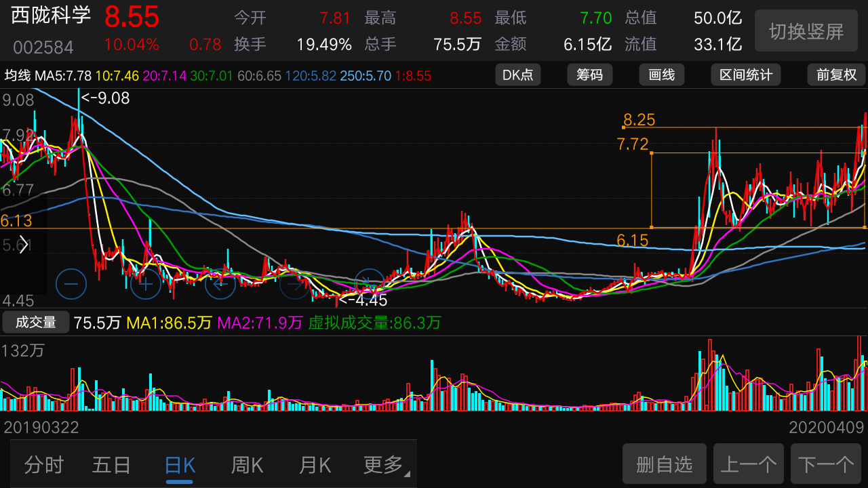Screen dimensions: 868x488
Task: Expand side panel with left-edge chevron
Action: tap(24, 245)
